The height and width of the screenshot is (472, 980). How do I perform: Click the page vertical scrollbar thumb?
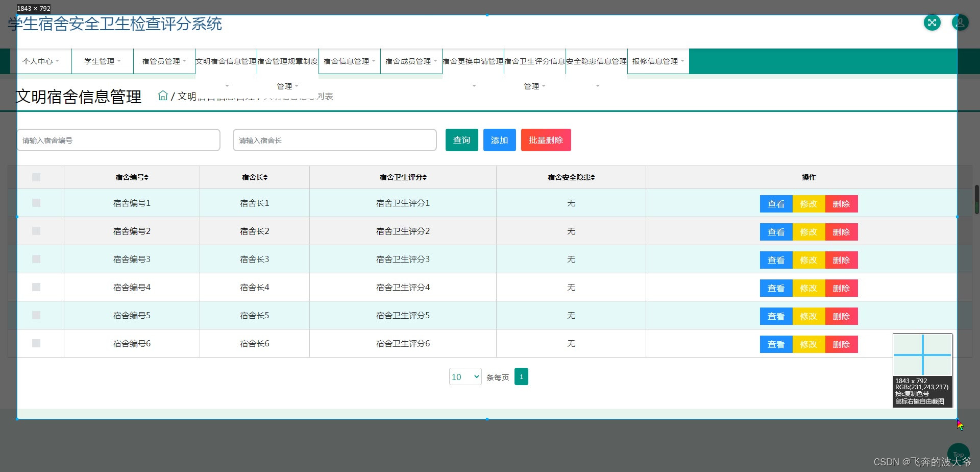[x=977, y=199]
